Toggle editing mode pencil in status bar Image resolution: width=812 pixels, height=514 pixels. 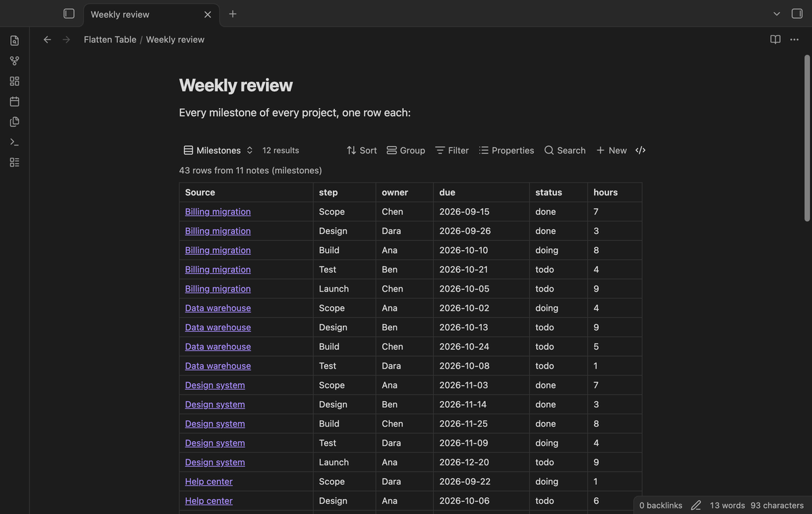tap(696, 505)
